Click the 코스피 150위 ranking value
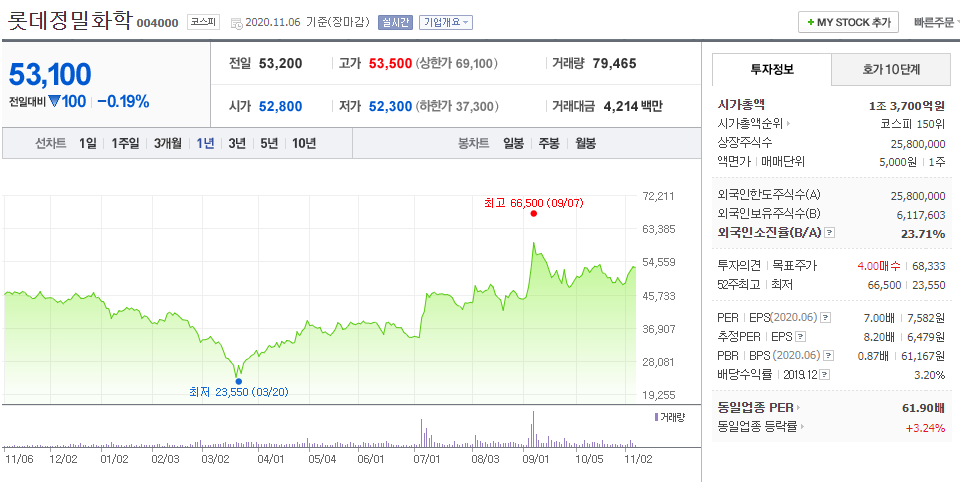The height and width of the screenshot is (482, 960). click(912, 124)
